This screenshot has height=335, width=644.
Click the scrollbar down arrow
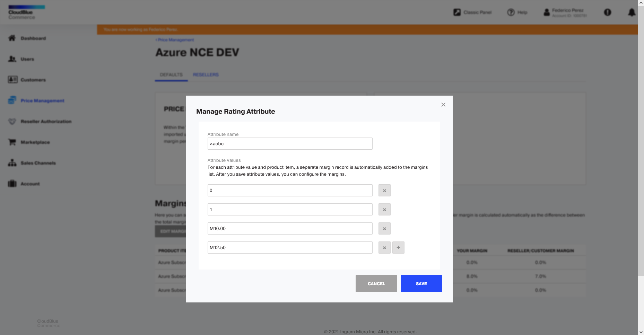pos(641,332)
